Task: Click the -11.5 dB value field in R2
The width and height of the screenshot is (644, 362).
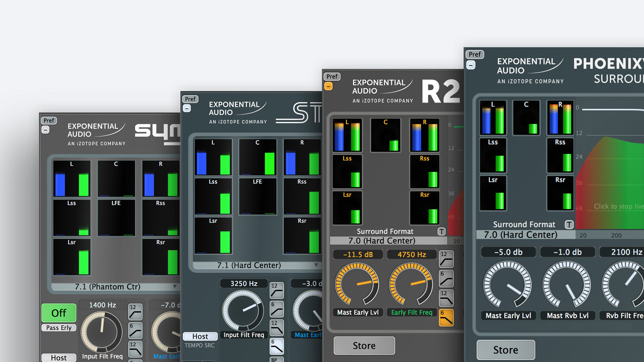Action: (358, 254)
